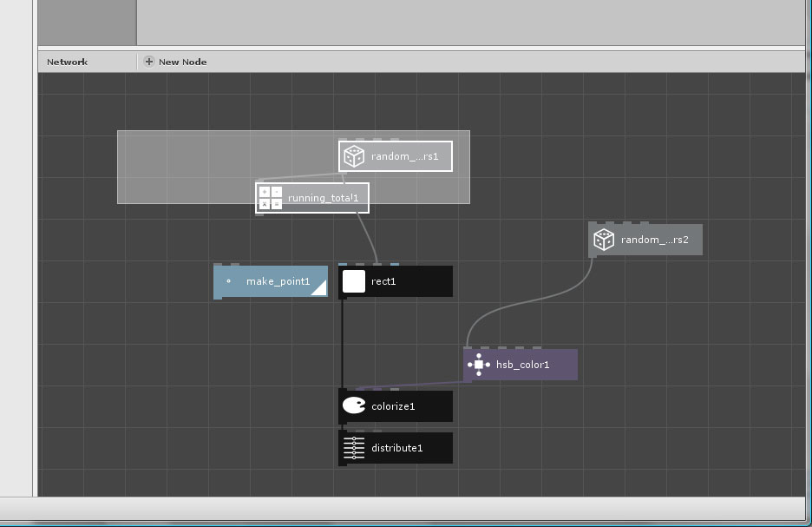The image size is (812, 527).
Task: Click the distribute lines icon on distribute1
Action: coord(354,448)
